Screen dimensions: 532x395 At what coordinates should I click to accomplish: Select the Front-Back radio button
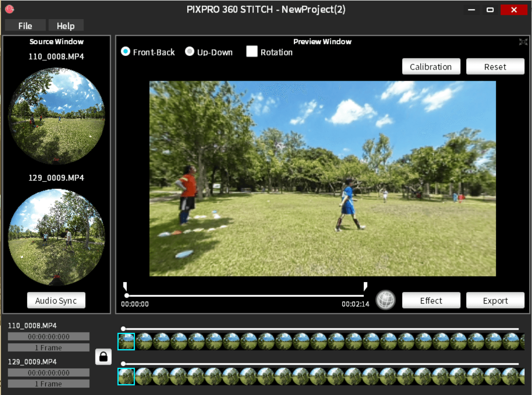point(125,52)
